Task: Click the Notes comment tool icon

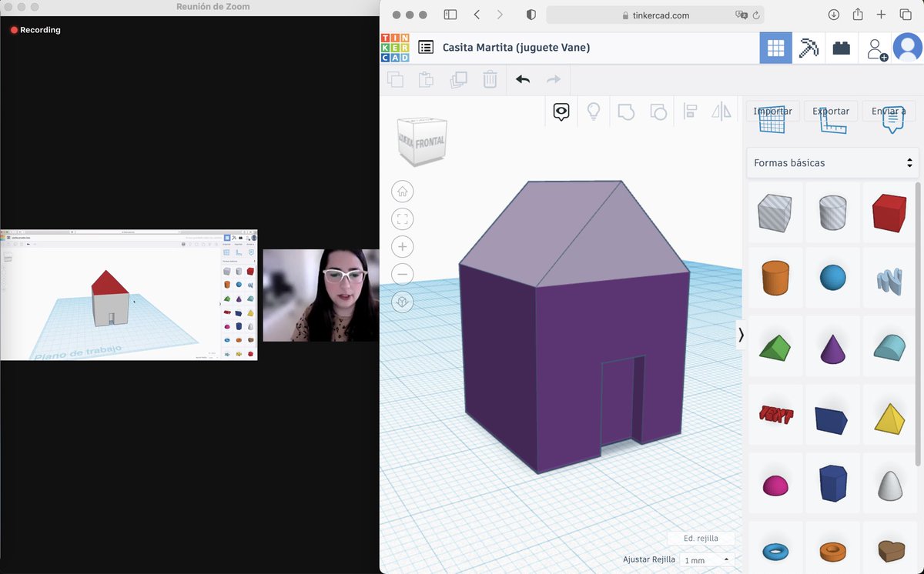Action: 561,111
